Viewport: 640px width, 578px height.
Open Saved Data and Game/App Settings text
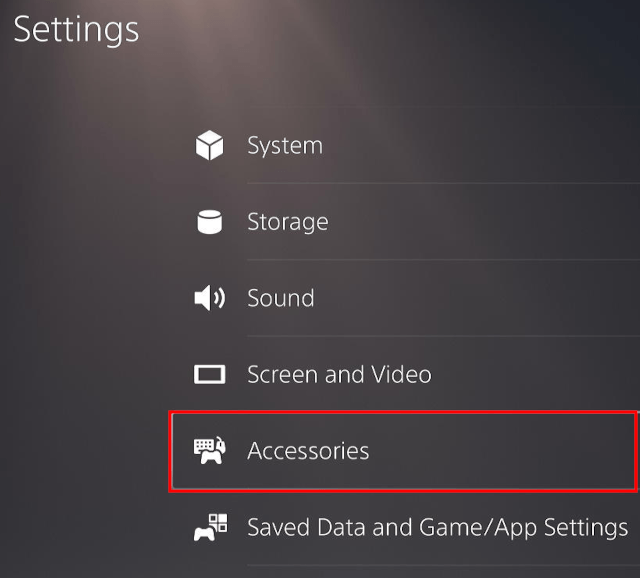[x=437, y=527]
